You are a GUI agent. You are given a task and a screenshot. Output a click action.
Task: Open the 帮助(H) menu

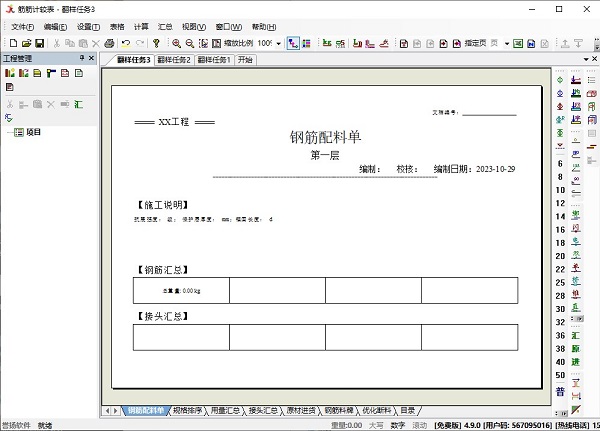[264, 27]
